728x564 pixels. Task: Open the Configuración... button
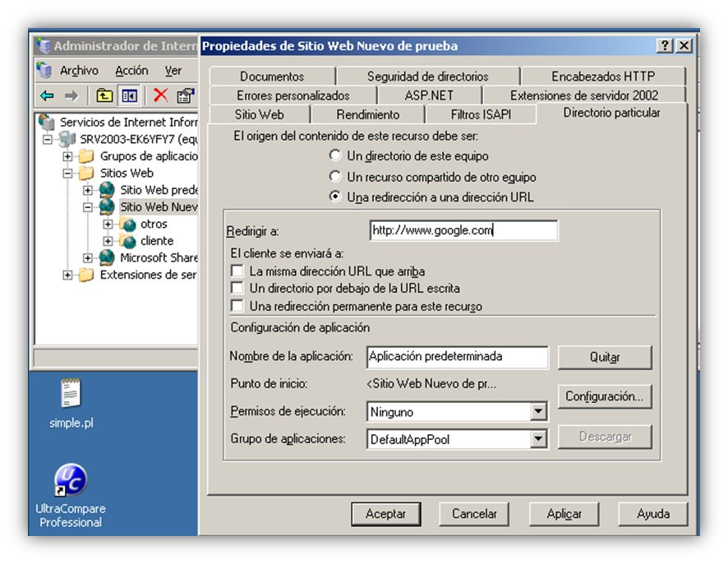[605, 396]
